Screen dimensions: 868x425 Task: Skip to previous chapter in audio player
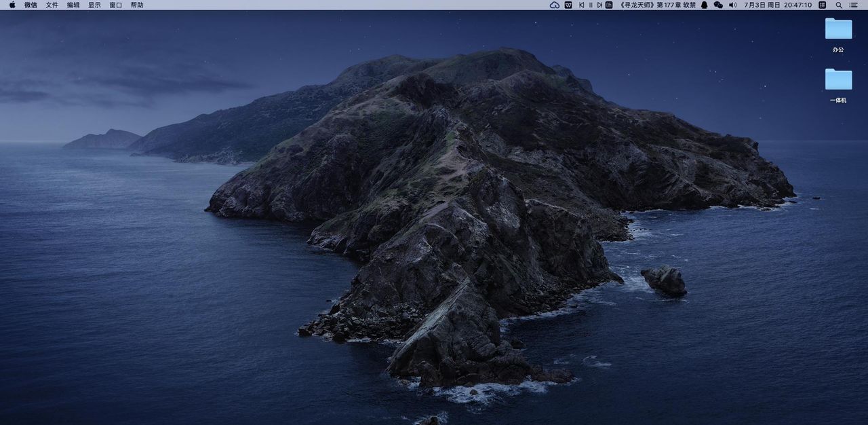pos(581,5)
